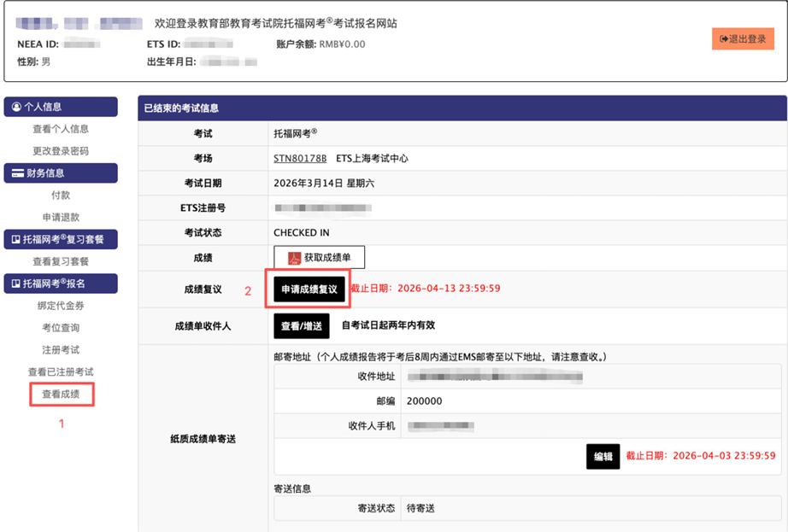Select 绑定代金券 in the sidebar
The height and width of the screenshot is (532, 788).
tap(61, 306)
